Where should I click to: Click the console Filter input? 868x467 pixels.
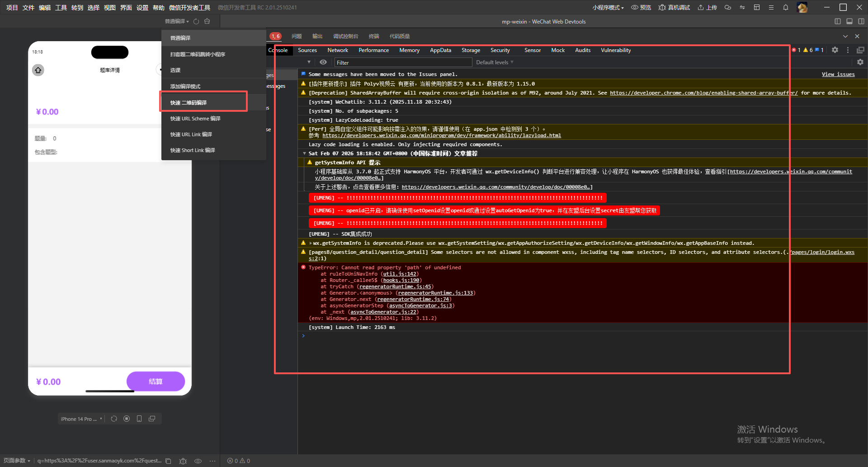(x=402, y=62)
